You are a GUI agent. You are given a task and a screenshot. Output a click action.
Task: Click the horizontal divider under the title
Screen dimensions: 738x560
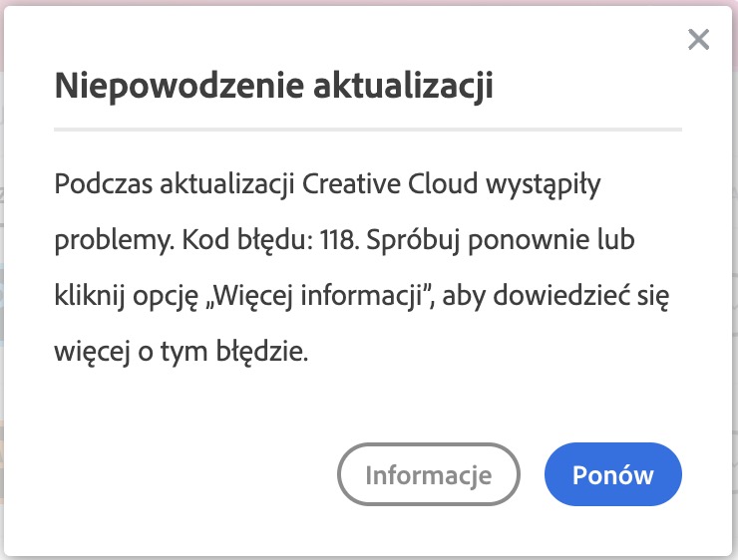point(368,130)
